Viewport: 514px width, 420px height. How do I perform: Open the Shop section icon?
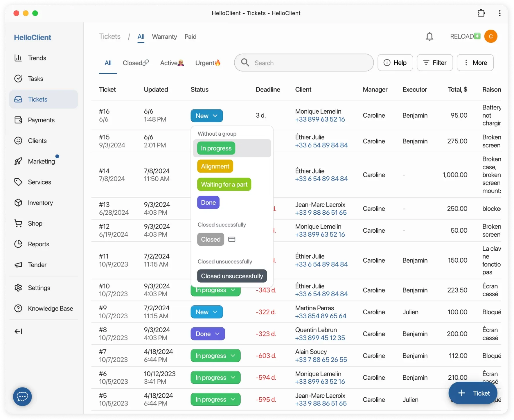pos(18,223)
